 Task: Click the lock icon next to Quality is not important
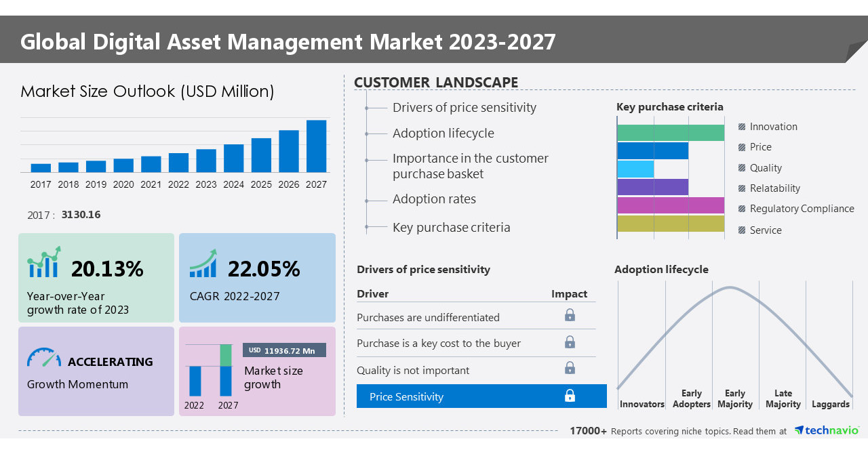pos(570,368)
